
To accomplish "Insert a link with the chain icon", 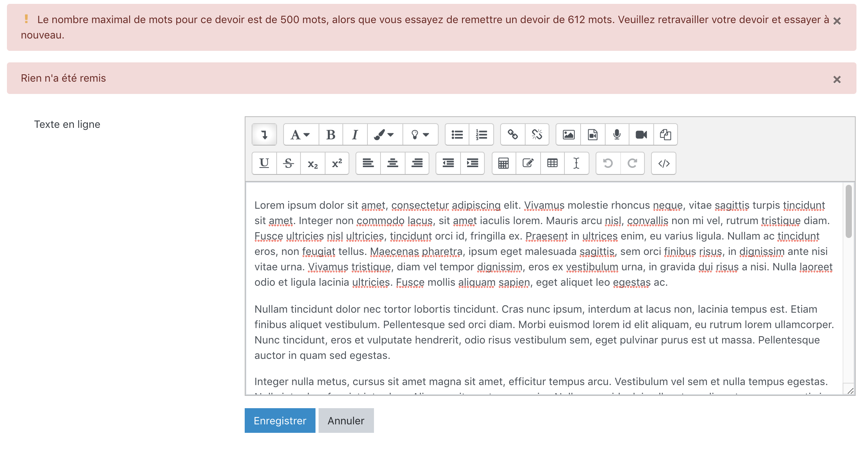I will [x=512, y=135].
